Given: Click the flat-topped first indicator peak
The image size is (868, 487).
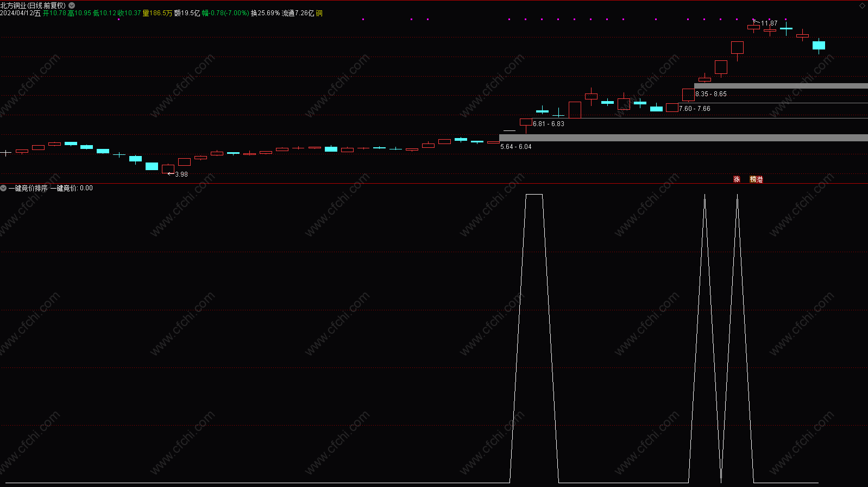Looking at the screenshot, I should (x=534, y=195).
